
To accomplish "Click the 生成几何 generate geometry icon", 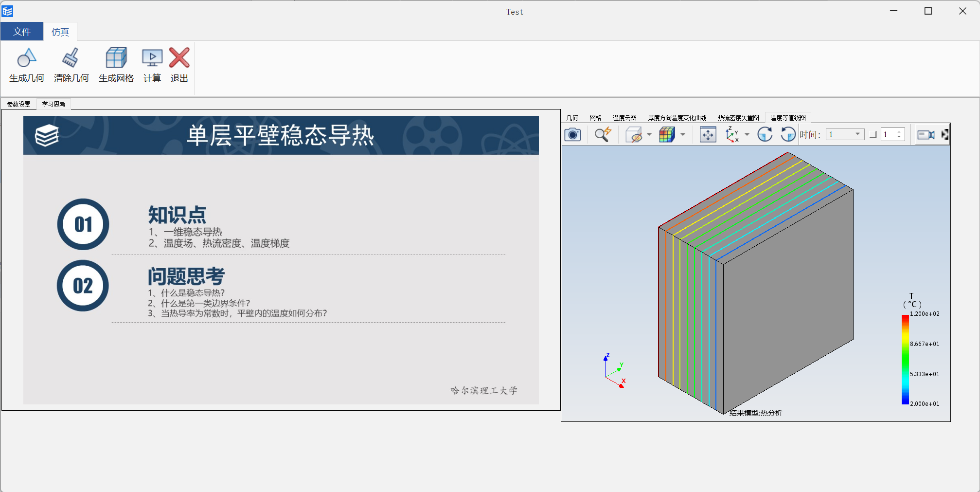I will (27, 58).
